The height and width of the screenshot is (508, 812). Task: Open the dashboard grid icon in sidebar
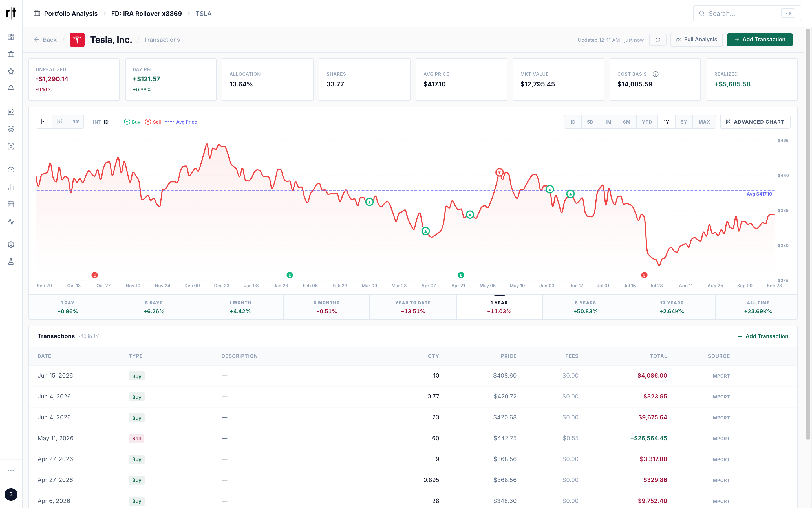pos(11,37)
